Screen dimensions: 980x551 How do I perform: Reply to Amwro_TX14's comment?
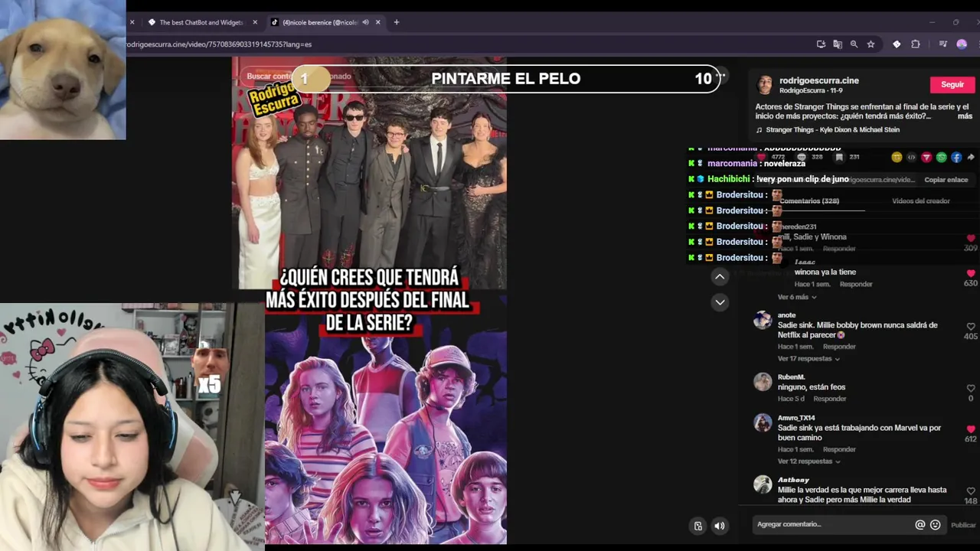(839, 449)
